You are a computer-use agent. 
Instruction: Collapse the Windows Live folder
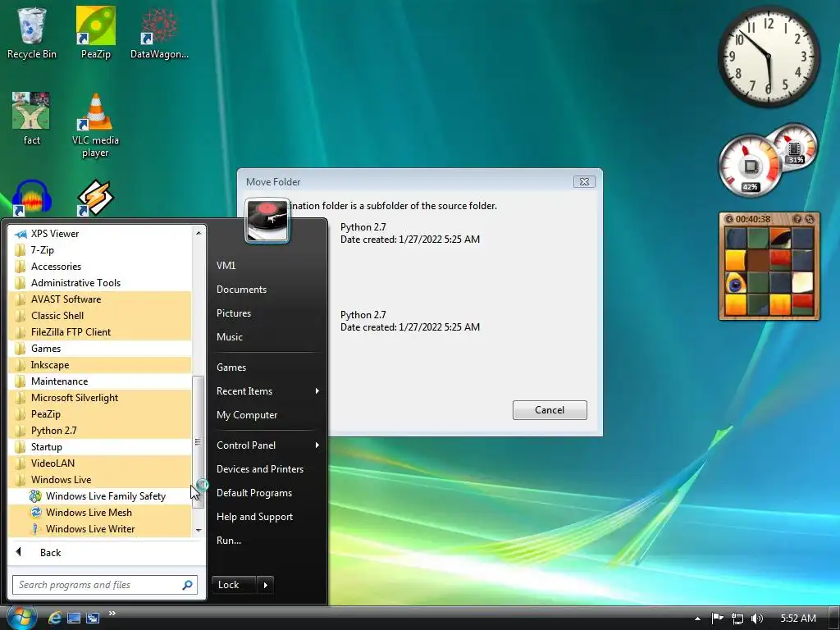[99, 480]
